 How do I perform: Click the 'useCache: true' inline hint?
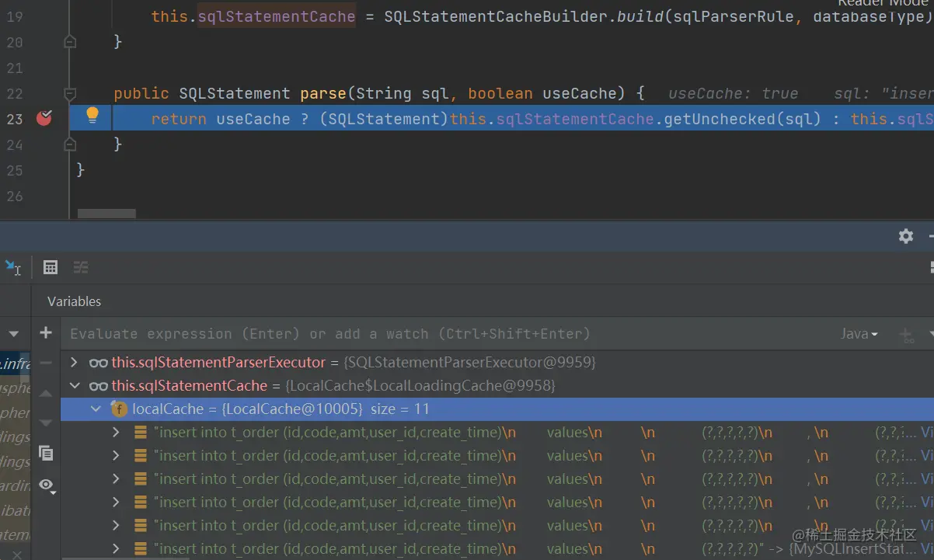pos(733,94)
